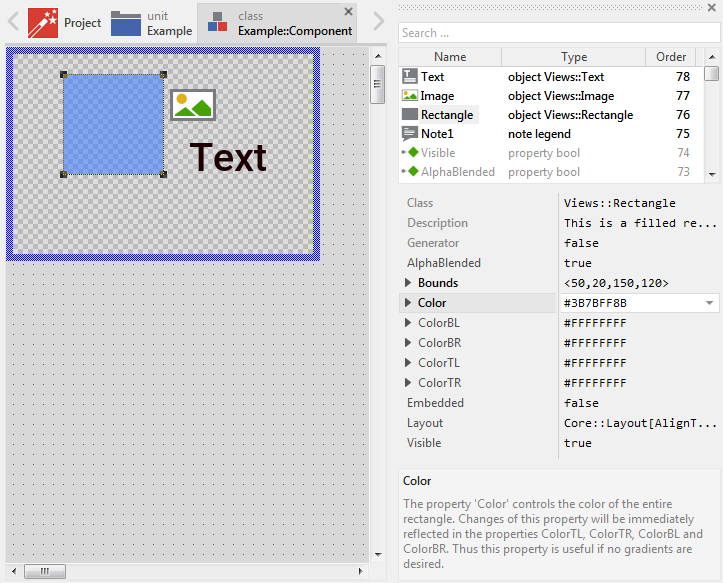Select the Rectangle member row icon
This screenshot has height=583, width=723.
pos(409,115)
